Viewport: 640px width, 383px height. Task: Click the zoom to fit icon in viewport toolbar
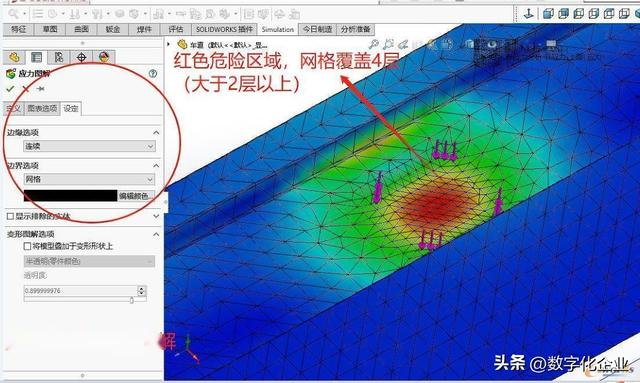(x=373, y=44)
